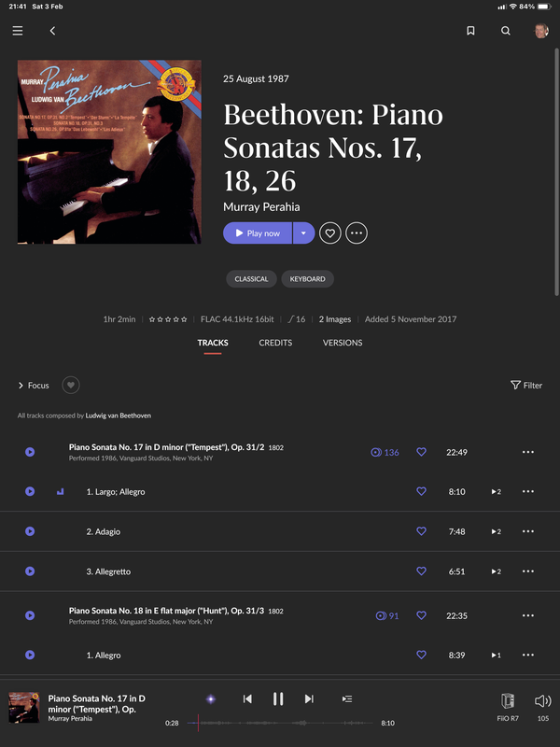Toggle the heart filter next to Focus

[x=71, y=385]
